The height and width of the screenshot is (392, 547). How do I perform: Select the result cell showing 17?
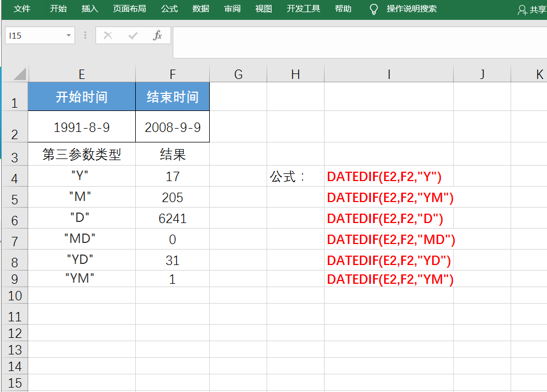pyautogui.click(x=172, y=176)
